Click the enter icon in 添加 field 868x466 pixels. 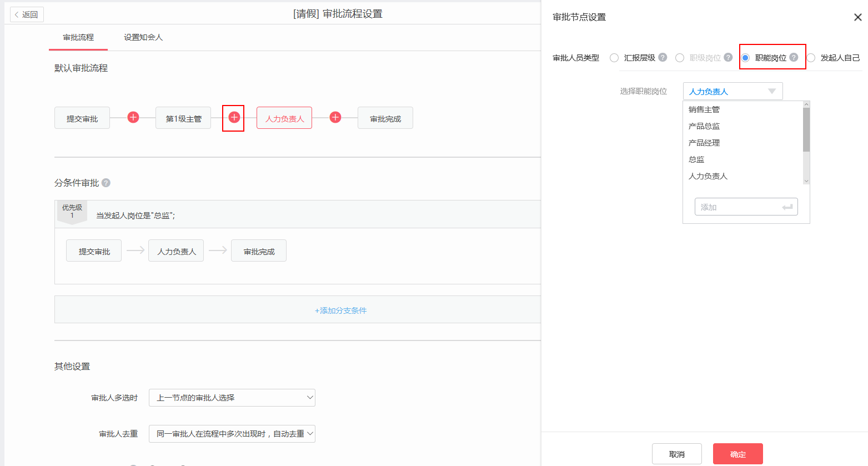coord(787,207)
